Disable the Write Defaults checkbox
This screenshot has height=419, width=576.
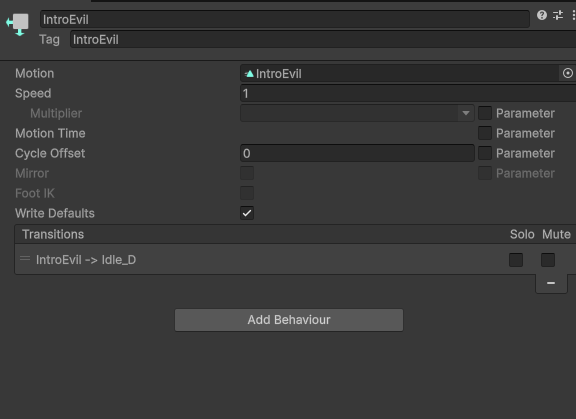tap(247, 213)
